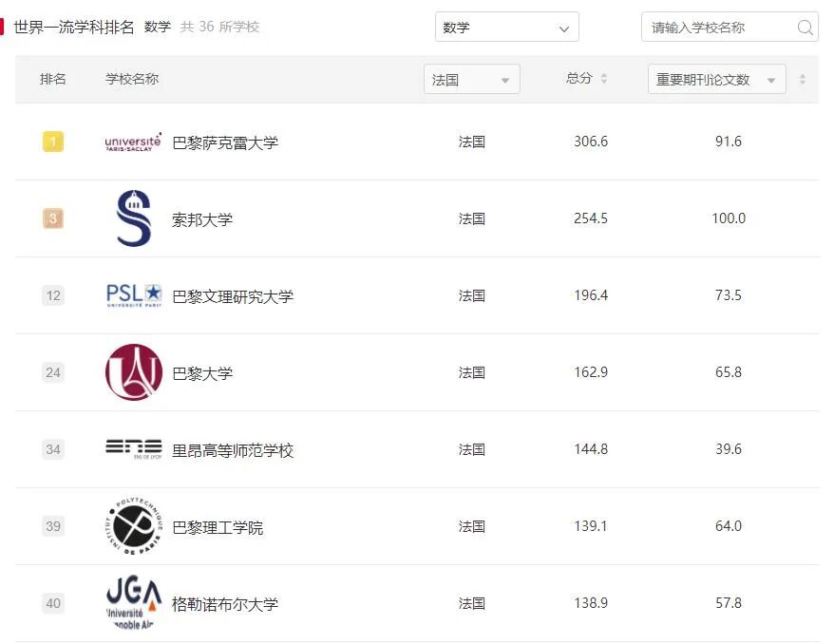The image size is (834, 644).
Task: Click the Sorbonne University logo
Action: (x=132, y=218)
